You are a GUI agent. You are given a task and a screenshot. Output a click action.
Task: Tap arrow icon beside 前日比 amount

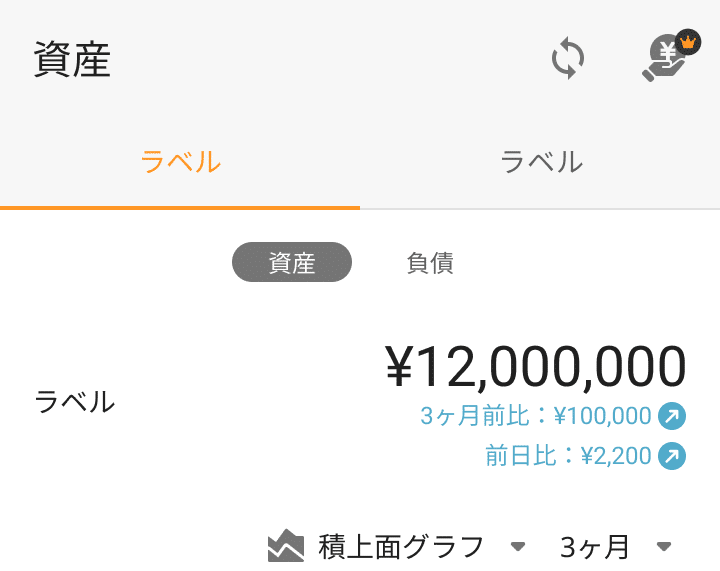coord(671,457)
